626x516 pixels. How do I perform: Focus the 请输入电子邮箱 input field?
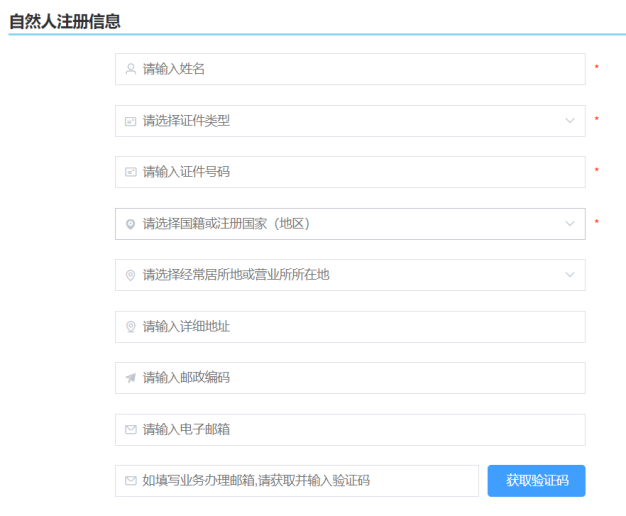pyautogui.click(x=350, y=430)
